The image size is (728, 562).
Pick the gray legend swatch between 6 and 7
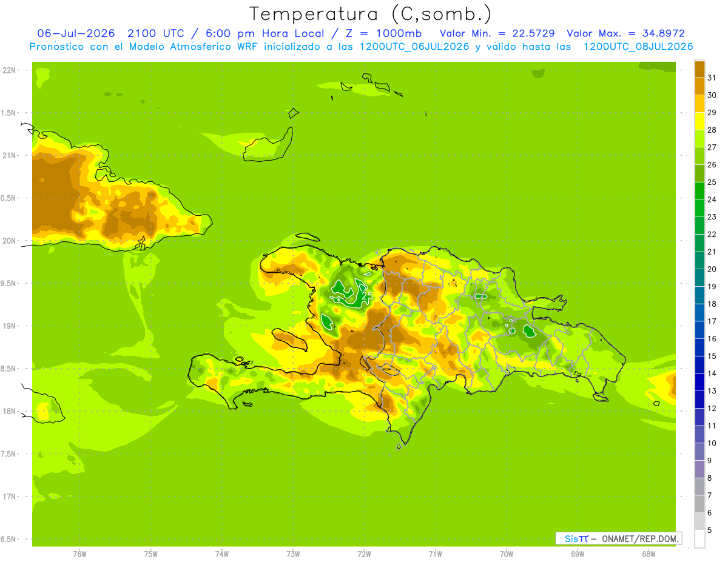(699, 504)
